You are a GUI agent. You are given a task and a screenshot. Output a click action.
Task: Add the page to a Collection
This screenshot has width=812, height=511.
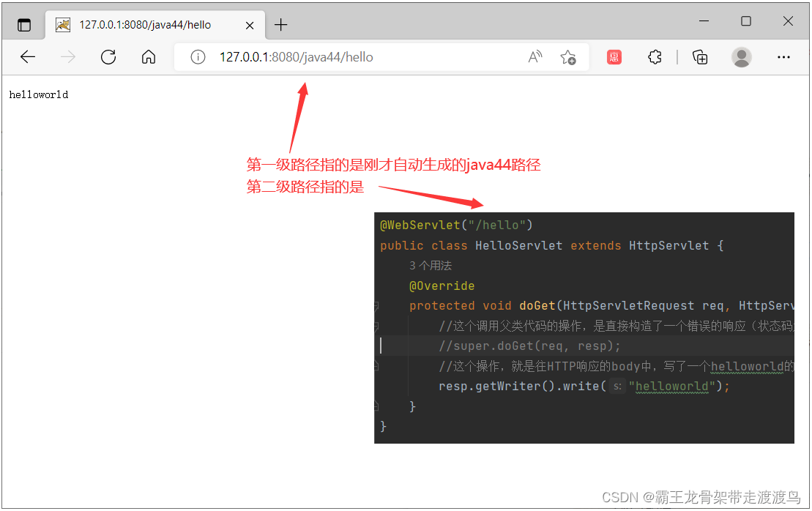pyautogui.click(x=699, y=56)
